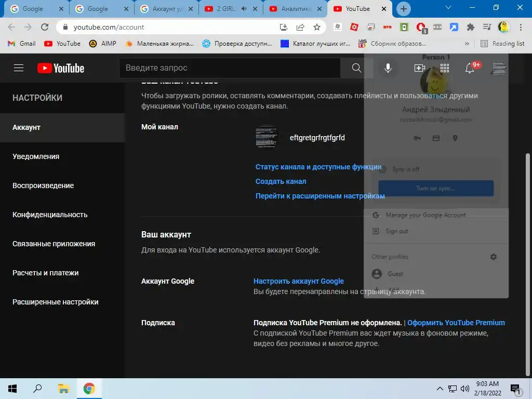Open the Chrome three-dot menu
The height and width of the screenshot is (399, 532).
(521, 27)
